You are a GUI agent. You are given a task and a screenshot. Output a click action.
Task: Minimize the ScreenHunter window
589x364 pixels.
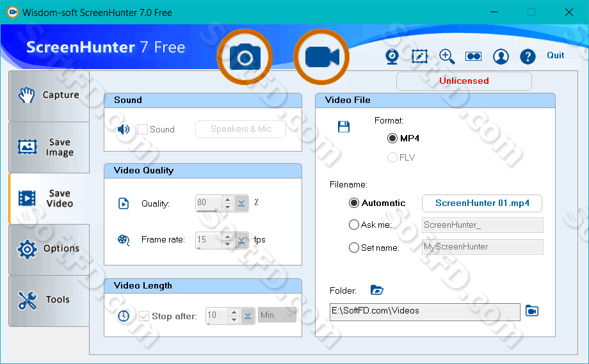click(494, 12)
